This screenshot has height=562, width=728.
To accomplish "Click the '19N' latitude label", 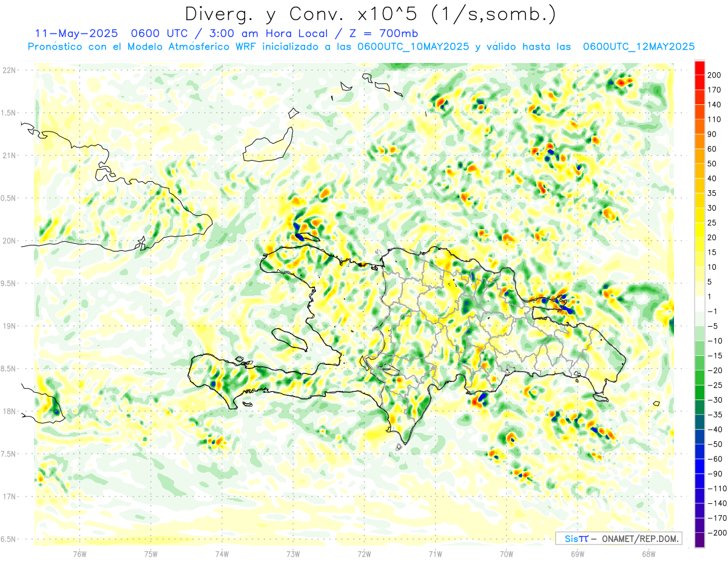I will [x=9, y=326].
